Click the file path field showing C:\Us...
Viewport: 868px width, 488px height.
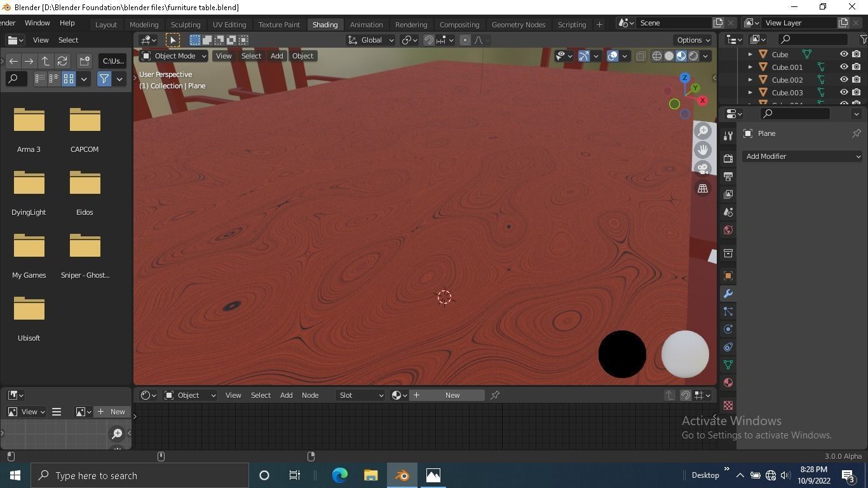pos(112,61)
